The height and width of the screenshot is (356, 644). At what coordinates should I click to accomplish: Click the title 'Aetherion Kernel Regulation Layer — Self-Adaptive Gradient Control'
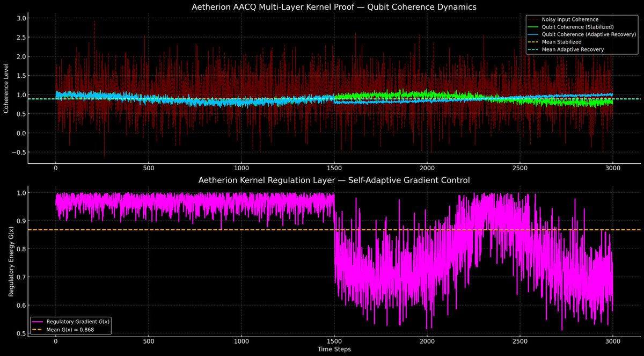(x=334, y=180)
